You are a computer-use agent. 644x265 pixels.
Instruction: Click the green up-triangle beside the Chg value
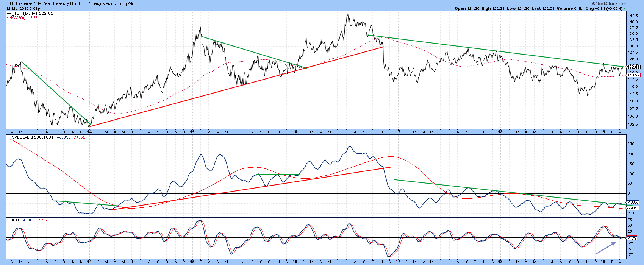(625, 8)
